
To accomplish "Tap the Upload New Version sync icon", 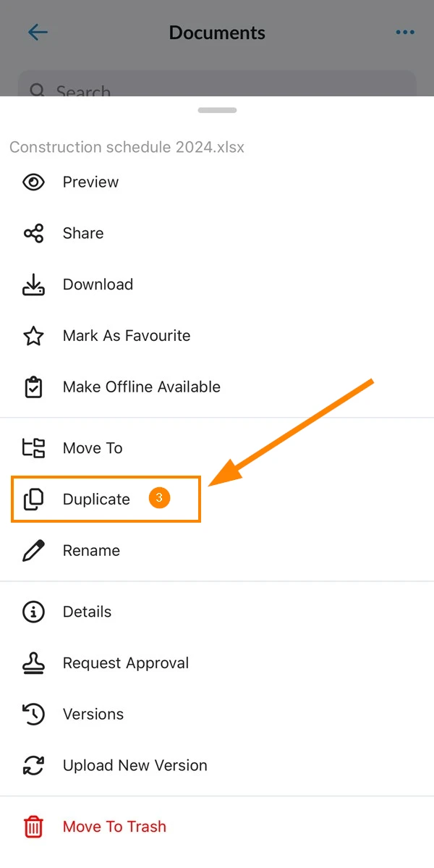I will [34, 766].
